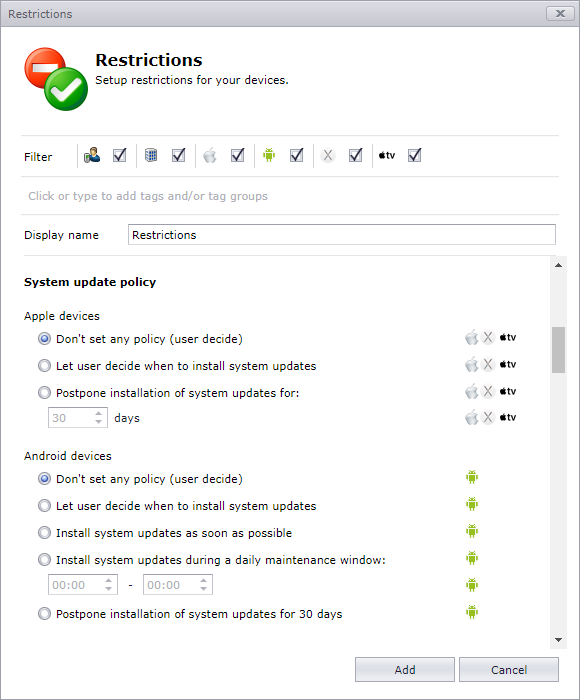This screenshot has height=700, width=580.
Task: Click the green Android filter icon
Action: point(269,155)
